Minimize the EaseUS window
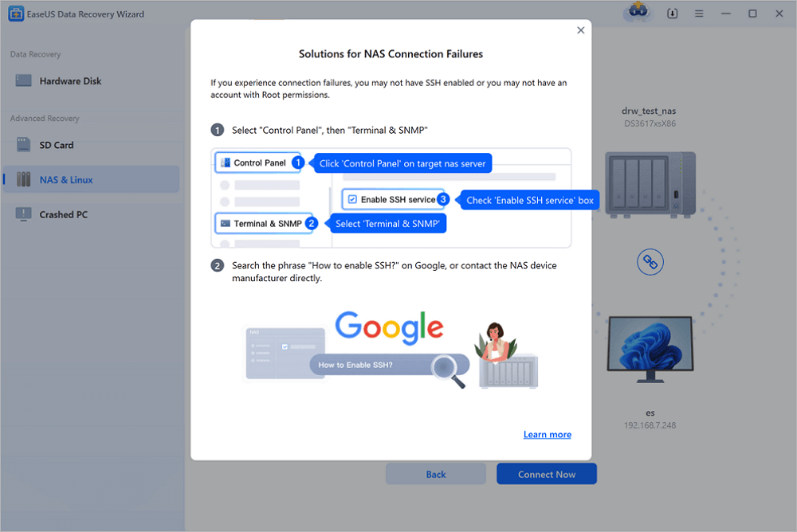This screenshot has height=532, width=797. 726,14
